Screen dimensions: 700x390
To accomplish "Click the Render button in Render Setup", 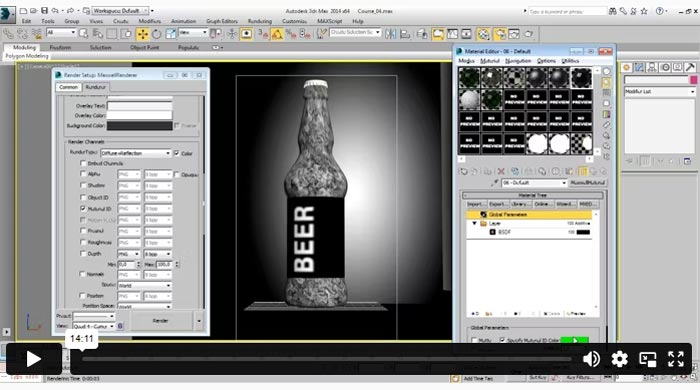I will [161, 320].
